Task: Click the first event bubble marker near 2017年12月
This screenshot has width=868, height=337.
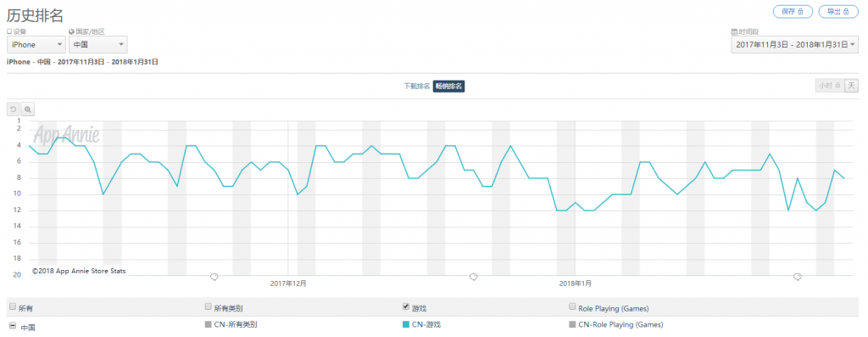Action: coord(214,276)
